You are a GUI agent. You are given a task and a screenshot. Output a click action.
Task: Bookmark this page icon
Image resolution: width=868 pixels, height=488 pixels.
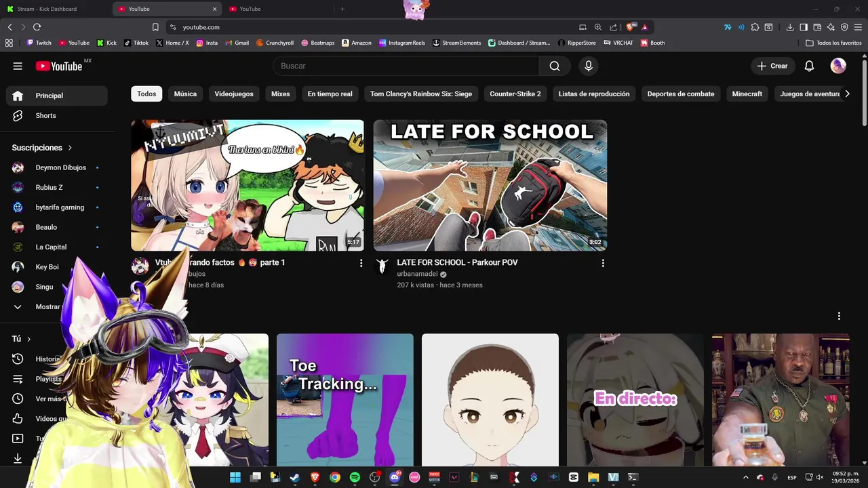[x=155, y=27]
